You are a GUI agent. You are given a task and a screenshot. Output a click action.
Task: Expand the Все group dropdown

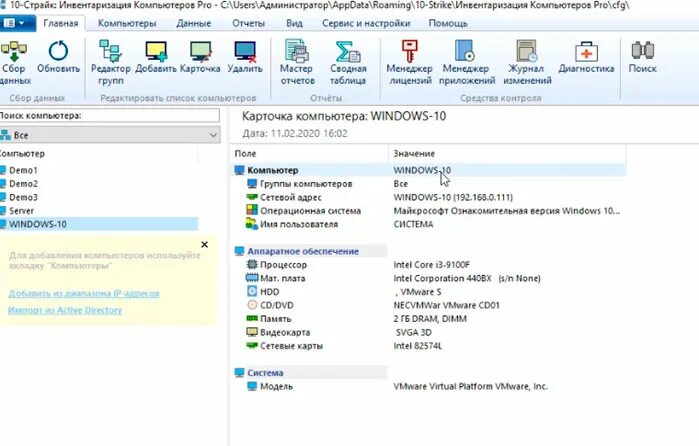click(x=110, y=135)
